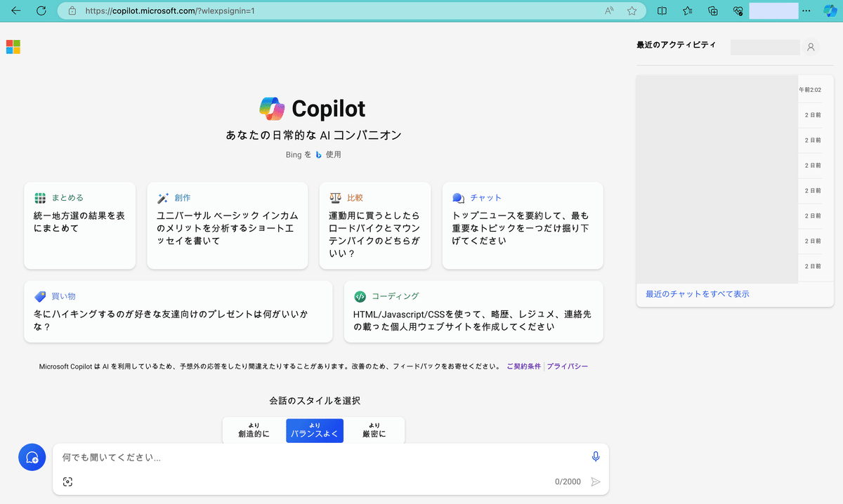
Task: Open the 買い物 suggestion card
Action: [178, 312]
